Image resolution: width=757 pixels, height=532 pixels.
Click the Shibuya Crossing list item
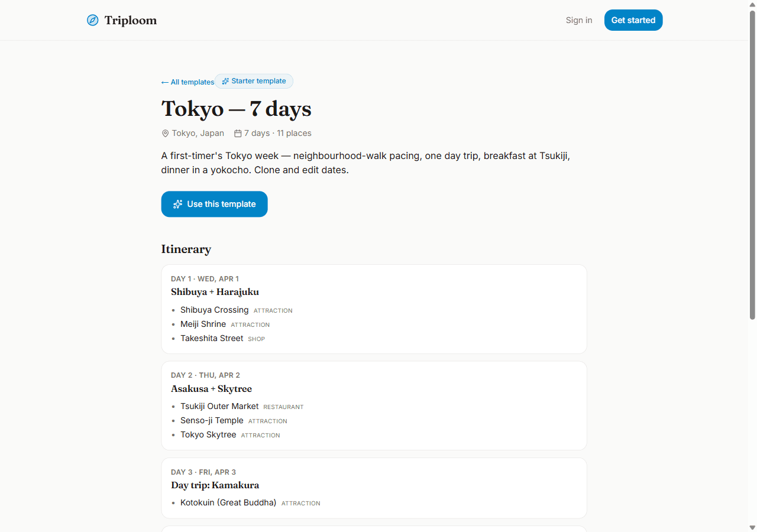pyautogui.click(x=215, y=310)
